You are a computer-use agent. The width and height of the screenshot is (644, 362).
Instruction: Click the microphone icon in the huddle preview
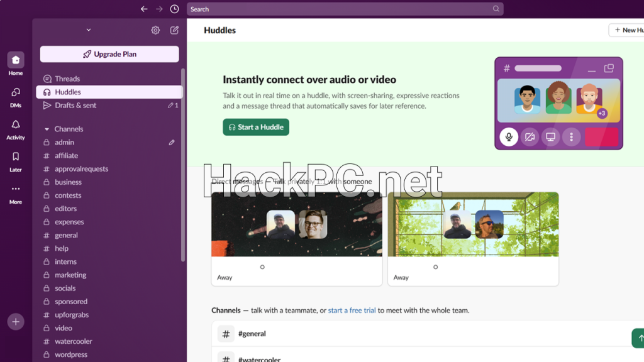pyautogui.click(x=508, y=136)
